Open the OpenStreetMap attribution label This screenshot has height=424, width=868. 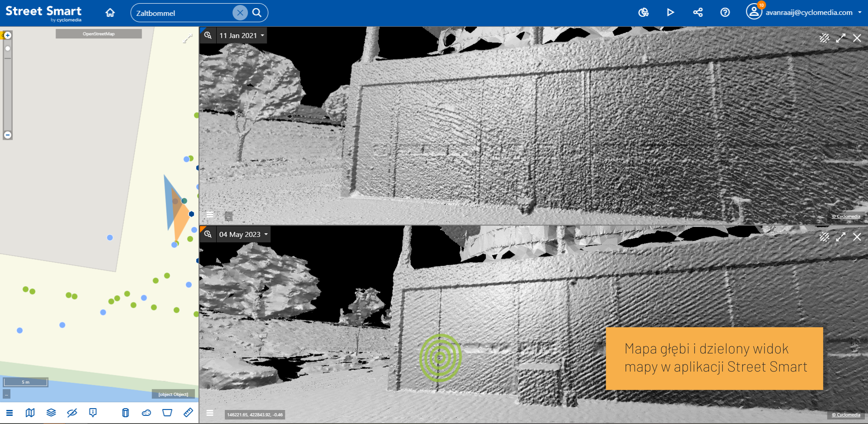point(99,34)
